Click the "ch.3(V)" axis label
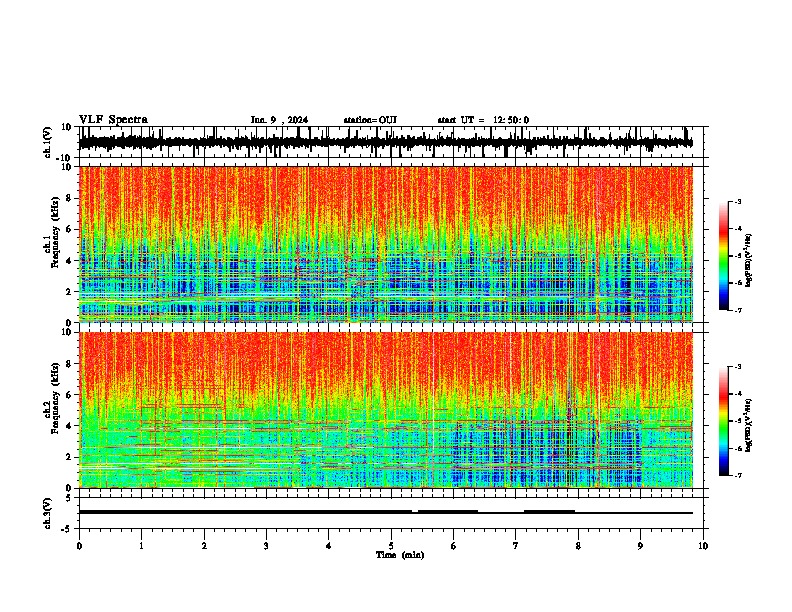 pyautogui.click(x=48, y=514)
